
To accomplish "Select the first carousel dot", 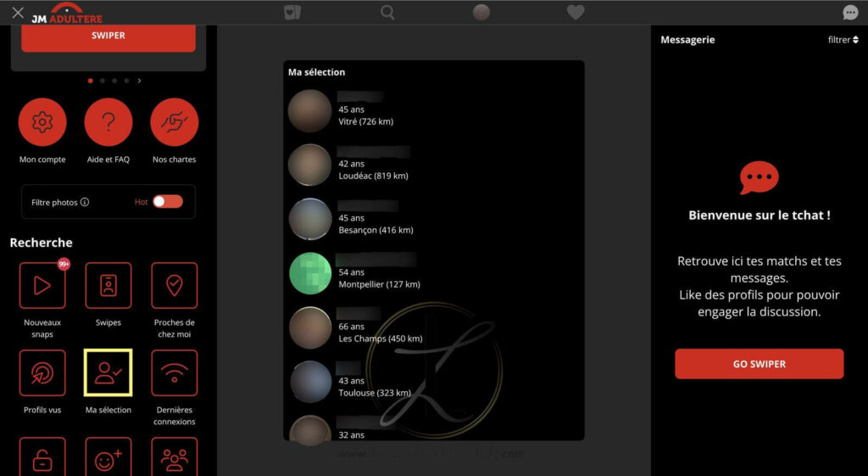I will [90, 81].
